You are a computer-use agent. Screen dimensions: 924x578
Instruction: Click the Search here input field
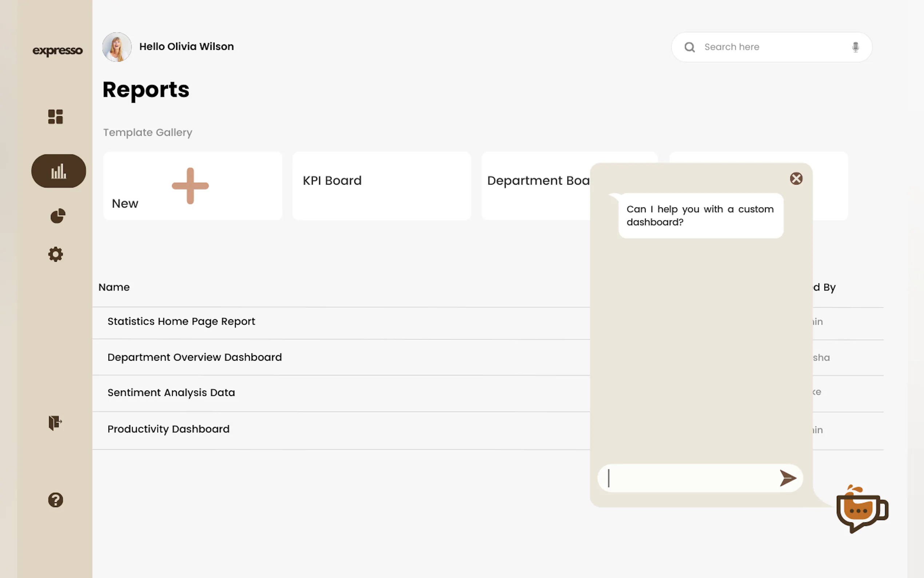[x=768, y=47]
